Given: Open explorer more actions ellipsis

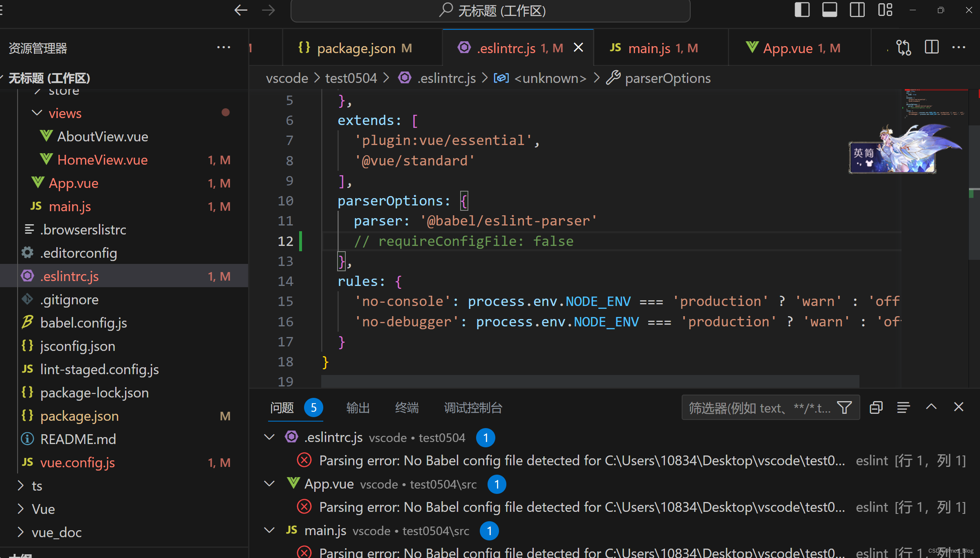Looking at the screenshot, I should point(224,48).
